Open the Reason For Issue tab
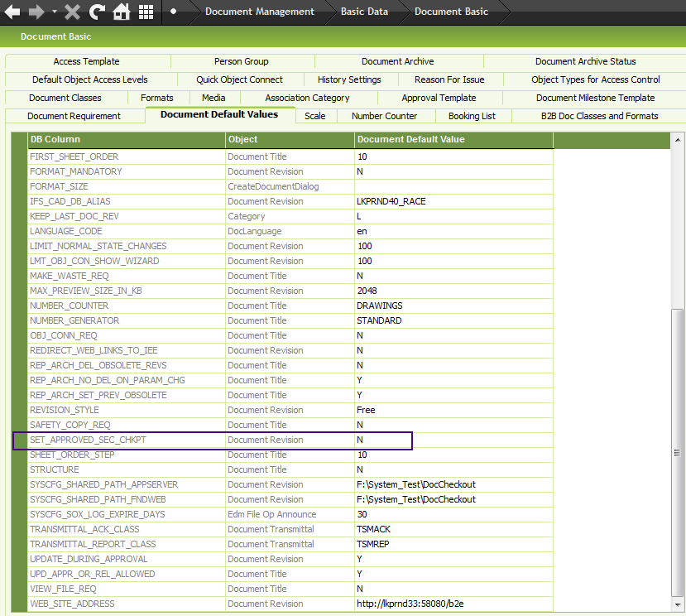This screenshot has width=686, height=616. pos(450,79)
